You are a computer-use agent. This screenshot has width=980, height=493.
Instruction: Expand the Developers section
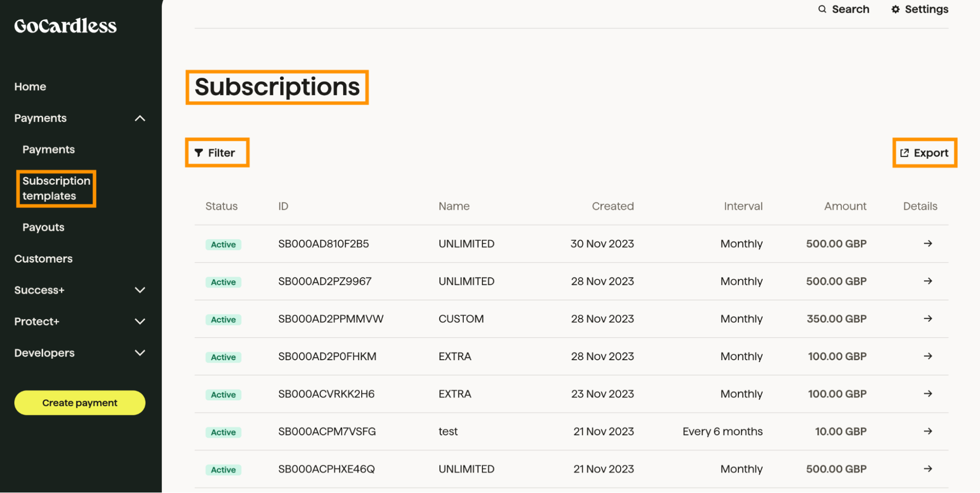click(x=140, y=353)
